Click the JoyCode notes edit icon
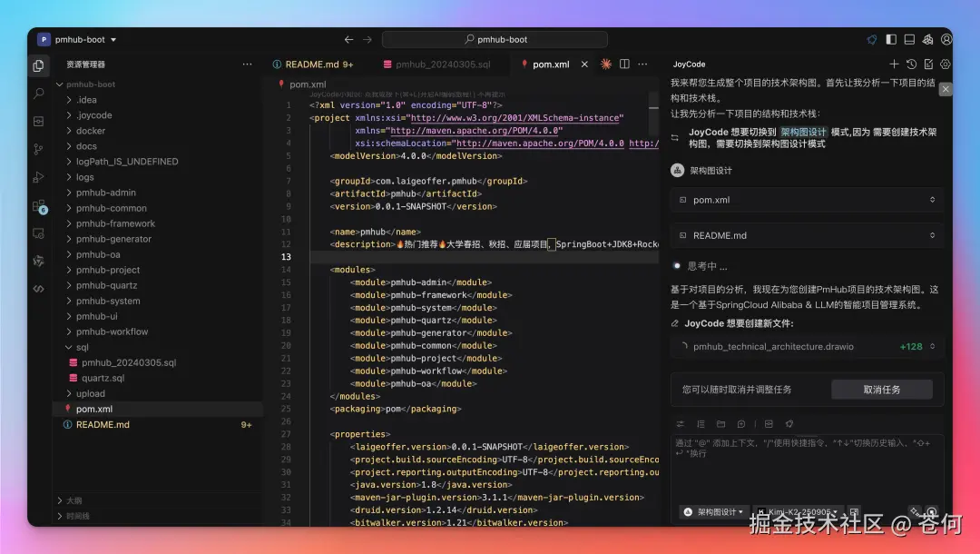Image resolution: width=980 pixels, height=554 pixels. point(928,64)
